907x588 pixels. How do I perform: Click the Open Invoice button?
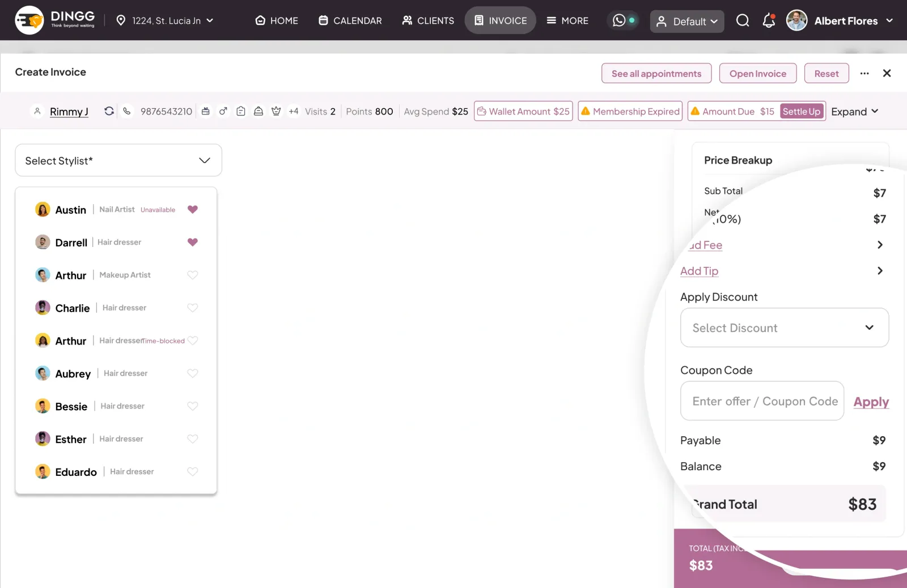(758, 73)
